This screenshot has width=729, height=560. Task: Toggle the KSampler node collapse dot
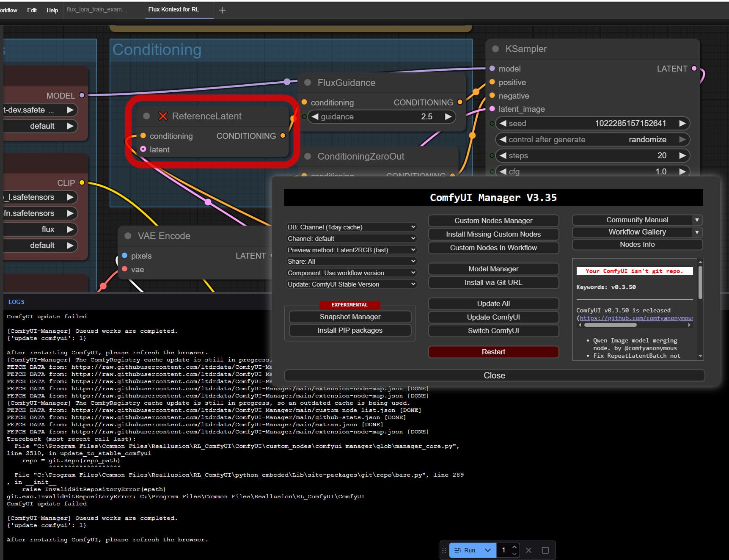pyautogui.click(x=495, y=49)
